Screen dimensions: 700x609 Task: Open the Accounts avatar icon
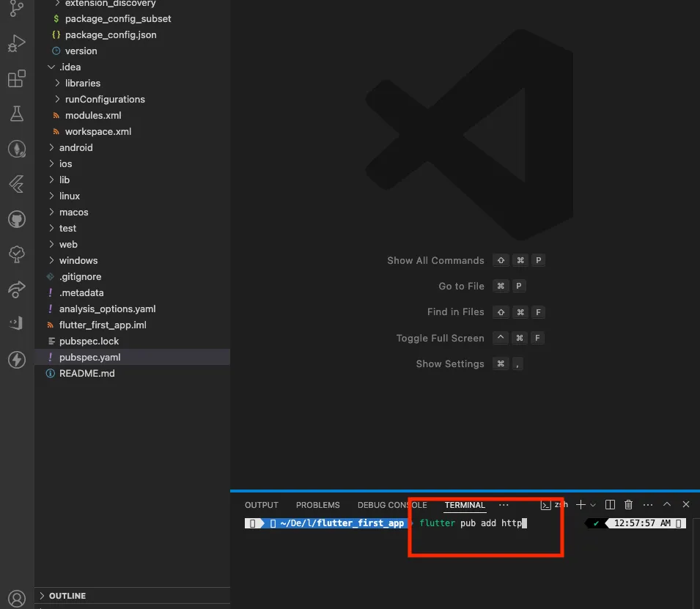click(17, 598)
